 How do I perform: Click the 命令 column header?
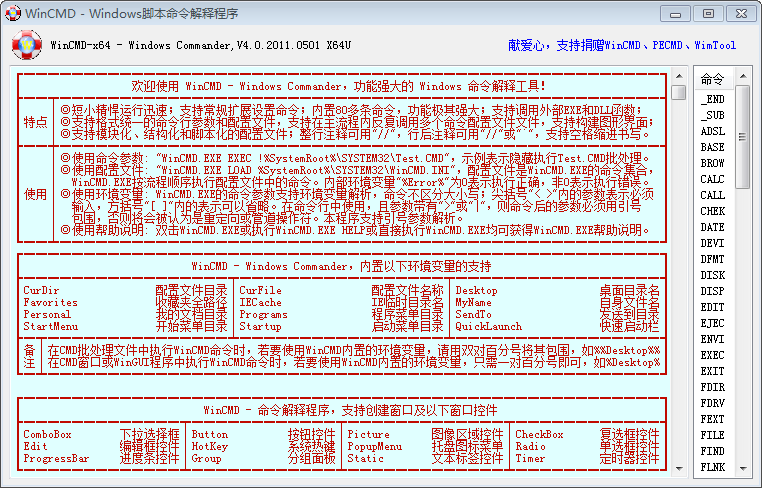click(712, 79)
